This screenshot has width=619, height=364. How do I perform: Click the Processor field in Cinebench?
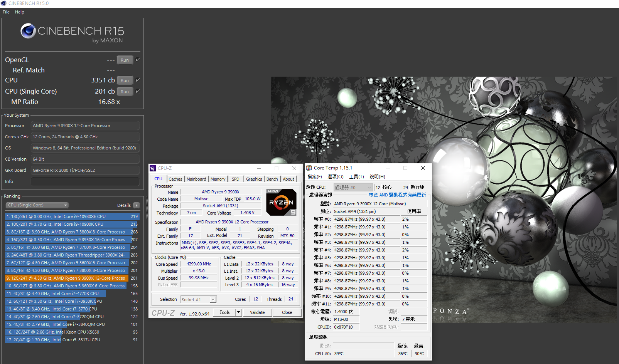tap(85, 126)
